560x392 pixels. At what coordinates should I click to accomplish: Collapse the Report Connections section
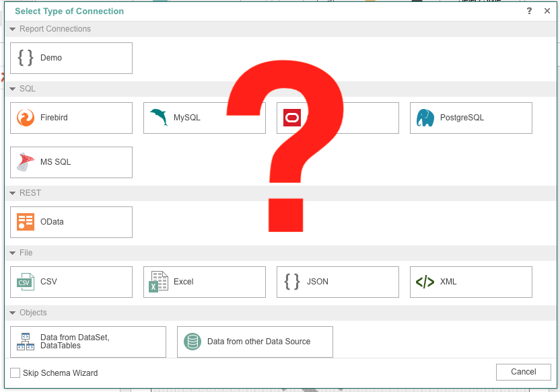(13, 30)
